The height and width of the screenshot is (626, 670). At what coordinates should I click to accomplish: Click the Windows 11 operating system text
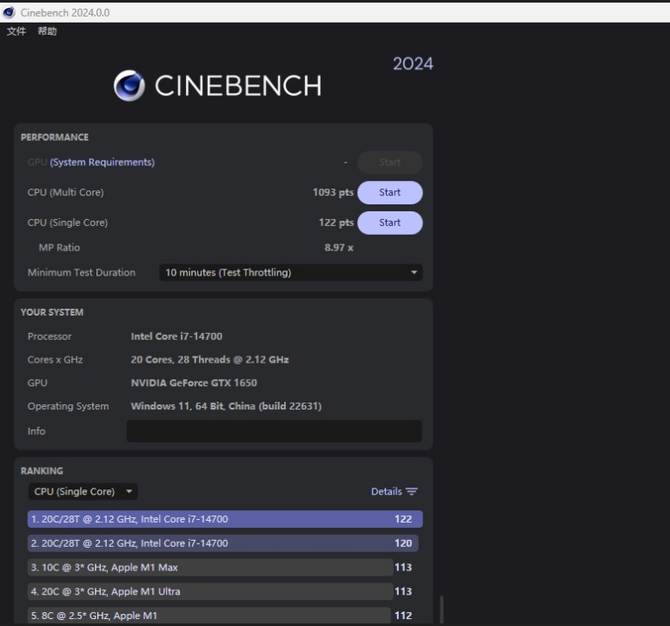[x=226, y=406]
